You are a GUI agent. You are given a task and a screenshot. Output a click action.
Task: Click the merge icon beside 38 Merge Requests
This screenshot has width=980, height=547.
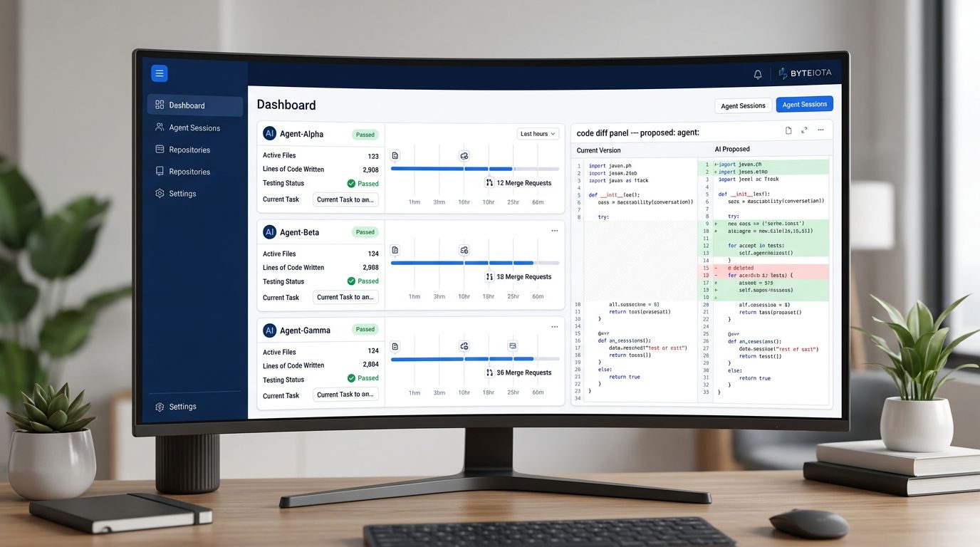point(489,276)
